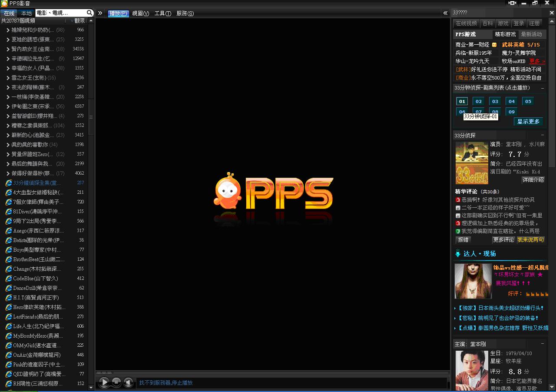
Task: Open the 在线视频 tab in right panel
Action: pos(466,23)
